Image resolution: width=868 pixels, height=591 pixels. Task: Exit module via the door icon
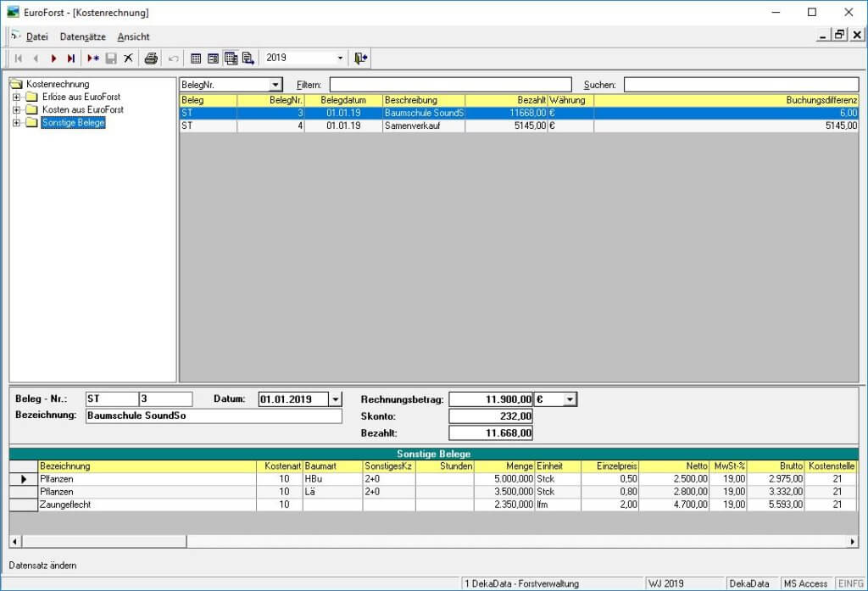click(361, 59)
